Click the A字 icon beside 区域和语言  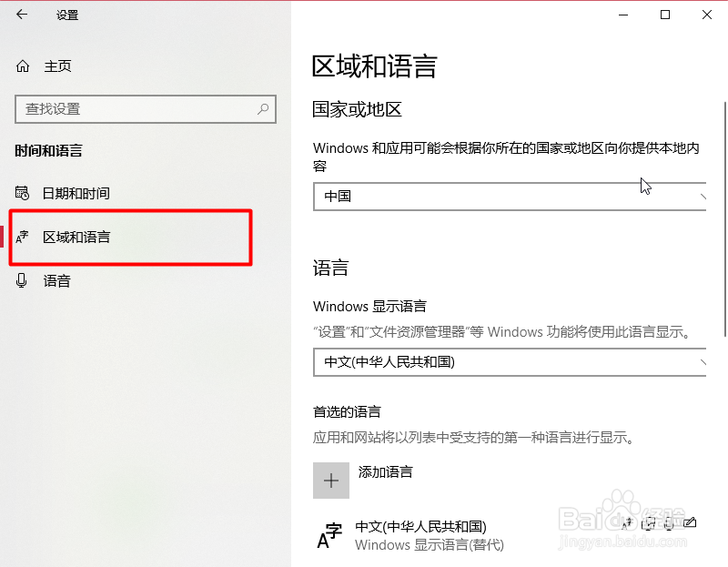(x=24, y=237)
